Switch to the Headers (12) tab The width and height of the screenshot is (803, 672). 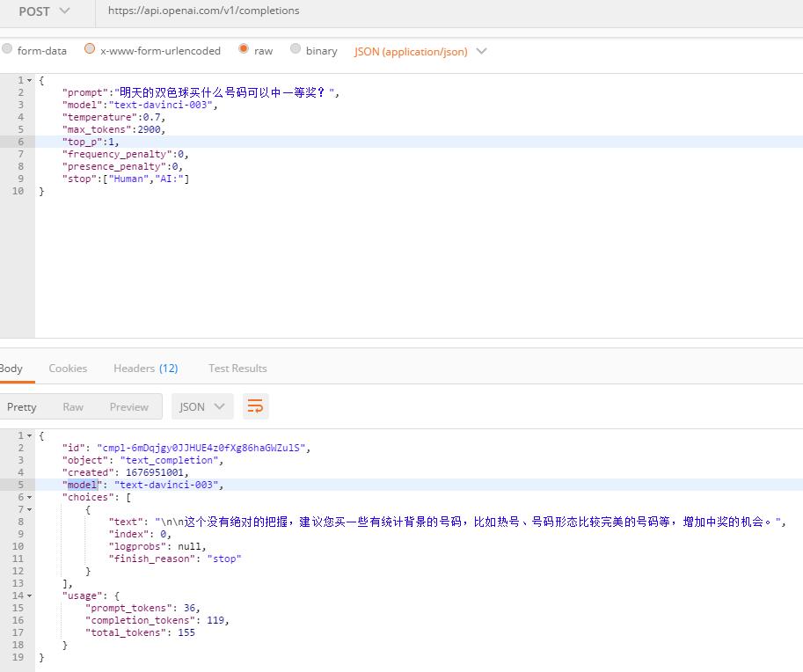[x=145, y=368]
